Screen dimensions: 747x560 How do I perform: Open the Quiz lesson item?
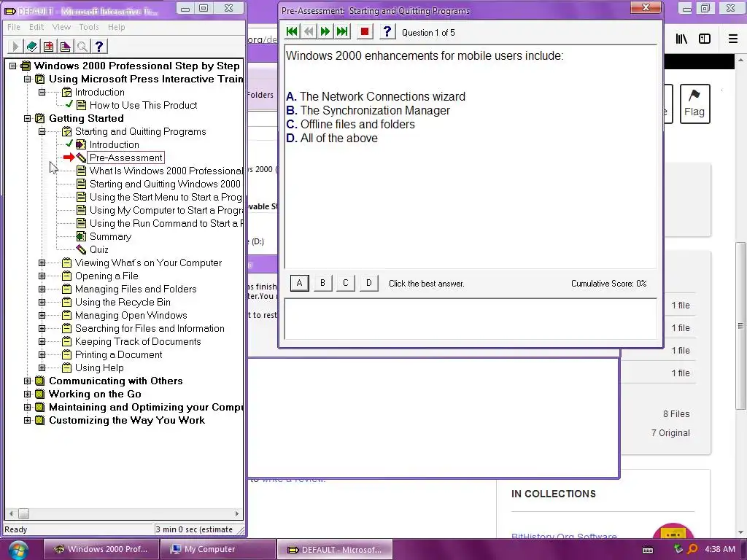coord(99,249)
